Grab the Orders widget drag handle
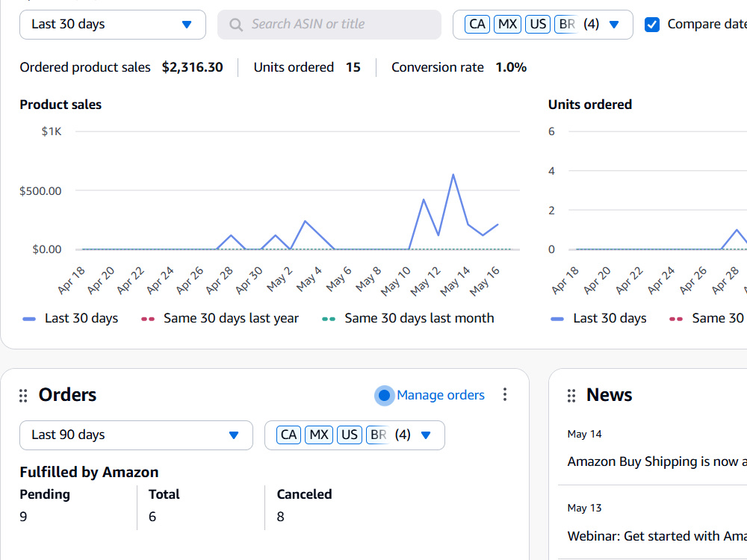747x560 pixels. point(23,396)
